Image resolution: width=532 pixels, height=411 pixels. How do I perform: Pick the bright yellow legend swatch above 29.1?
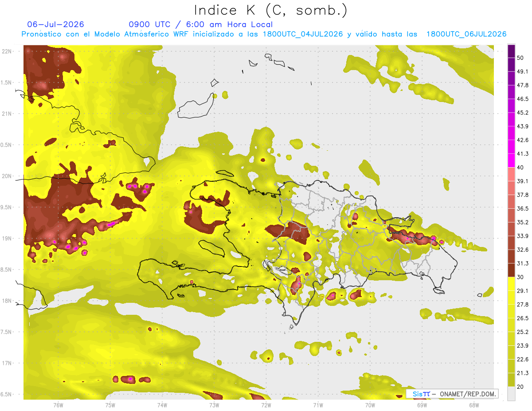point(511,284)
